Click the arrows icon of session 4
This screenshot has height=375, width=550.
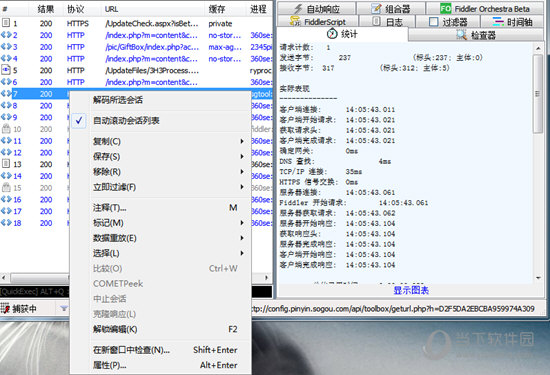tap(6, 59)
